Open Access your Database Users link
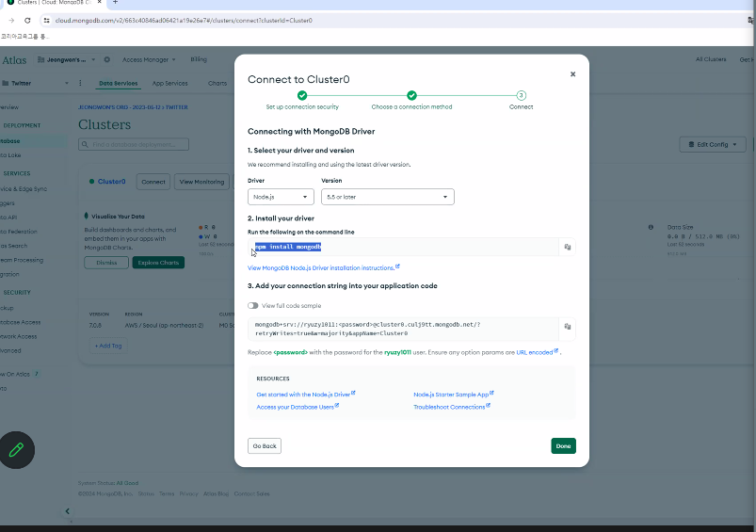This screenshot has height=532, width=756. [298, 407]
